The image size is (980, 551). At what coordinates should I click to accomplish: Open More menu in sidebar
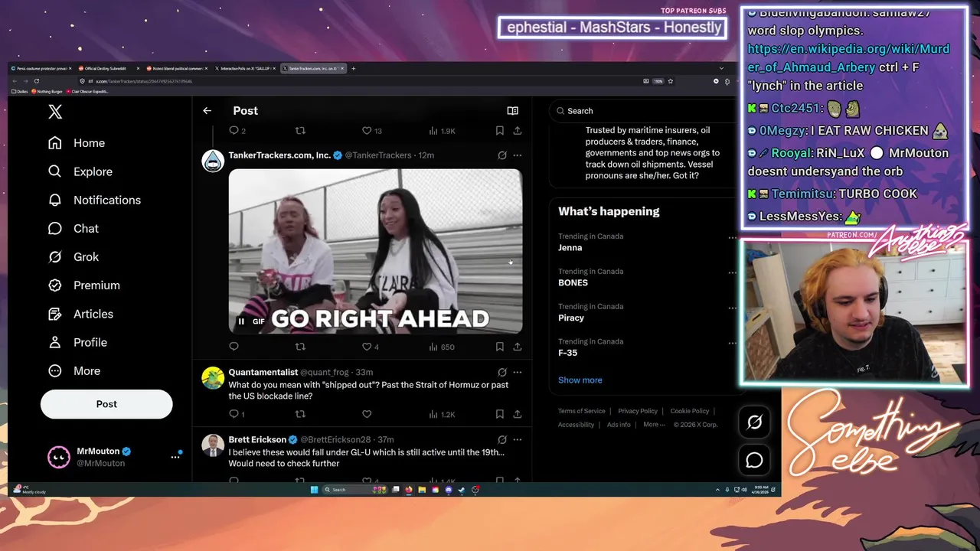coord(74,370)
